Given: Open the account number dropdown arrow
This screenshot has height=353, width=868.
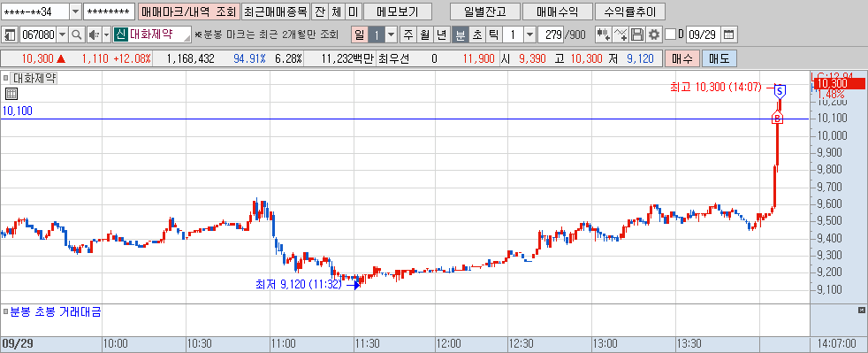Looking at the screenshot, I should pyautogui.click(x=76, y=12).
